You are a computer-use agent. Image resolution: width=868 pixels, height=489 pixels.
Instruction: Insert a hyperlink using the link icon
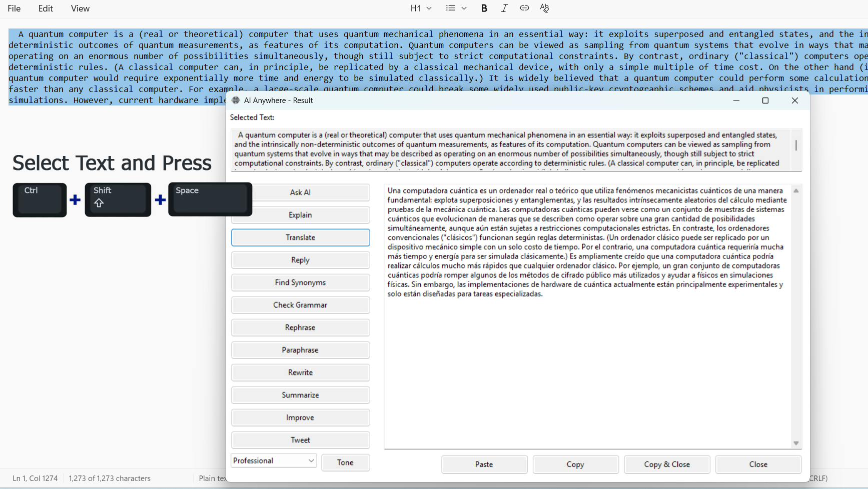(524, 8)
